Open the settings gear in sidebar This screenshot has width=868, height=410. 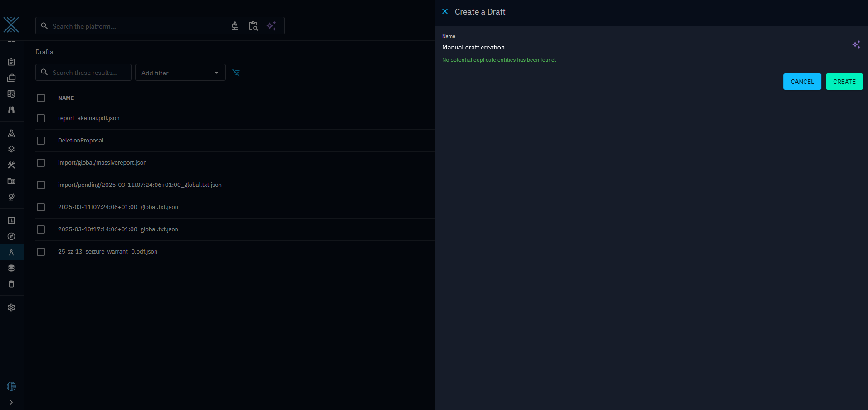11,307
